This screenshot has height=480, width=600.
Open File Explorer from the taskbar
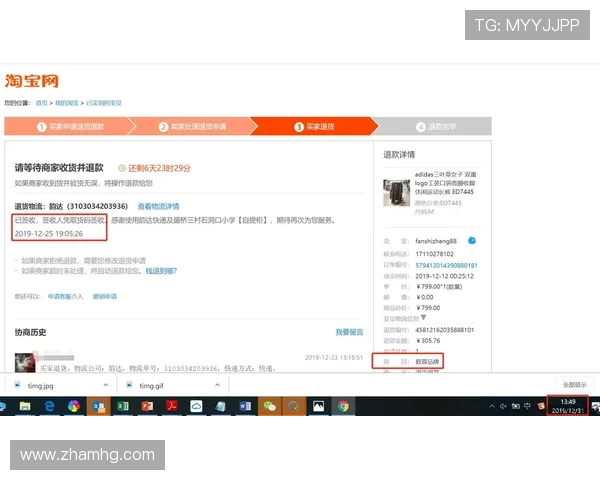tap(25, 406)
